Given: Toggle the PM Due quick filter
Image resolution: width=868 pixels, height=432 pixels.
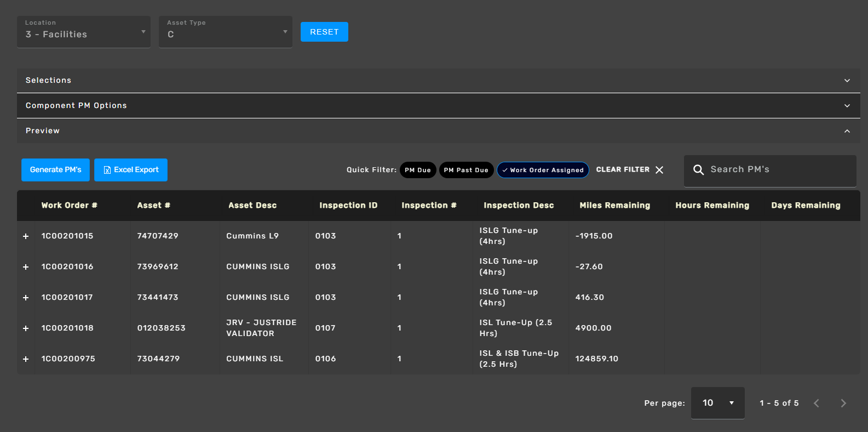Looking at the screenshot, I should [418, 170].
